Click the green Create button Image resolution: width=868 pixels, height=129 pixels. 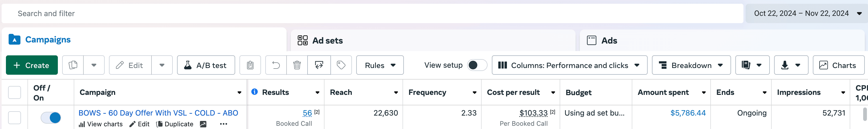pos(32,65)
